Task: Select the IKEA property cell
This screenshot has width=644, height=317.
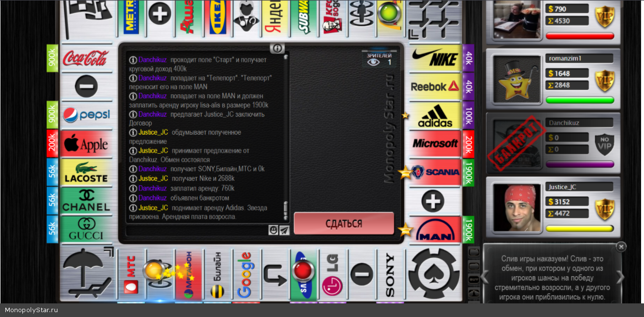Action: tap(217, 18)
